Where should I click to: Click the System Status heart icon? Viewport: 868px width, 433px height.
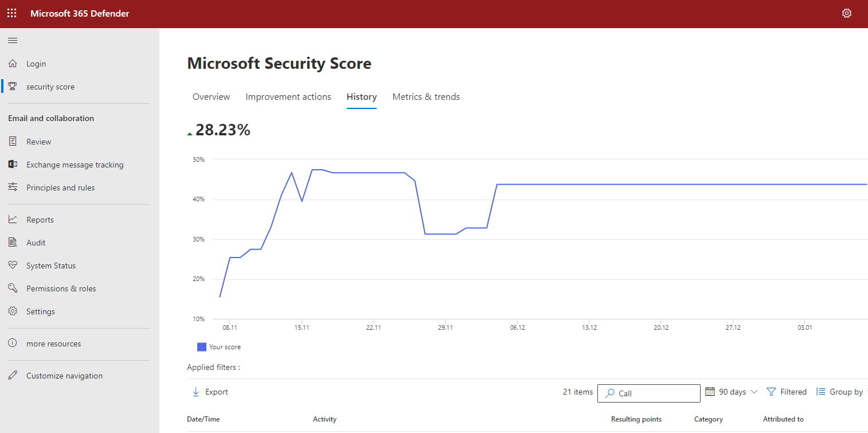click(x=13, y=266)
